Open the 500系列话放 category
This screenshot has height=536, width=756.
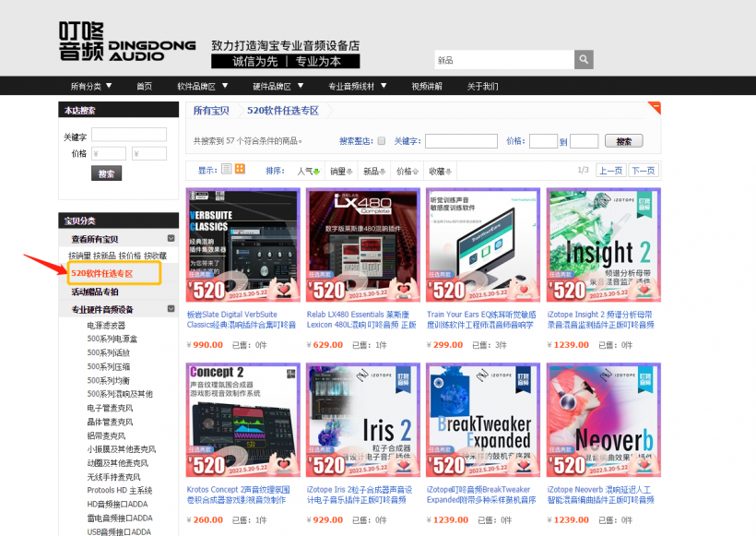pos(109,352)
